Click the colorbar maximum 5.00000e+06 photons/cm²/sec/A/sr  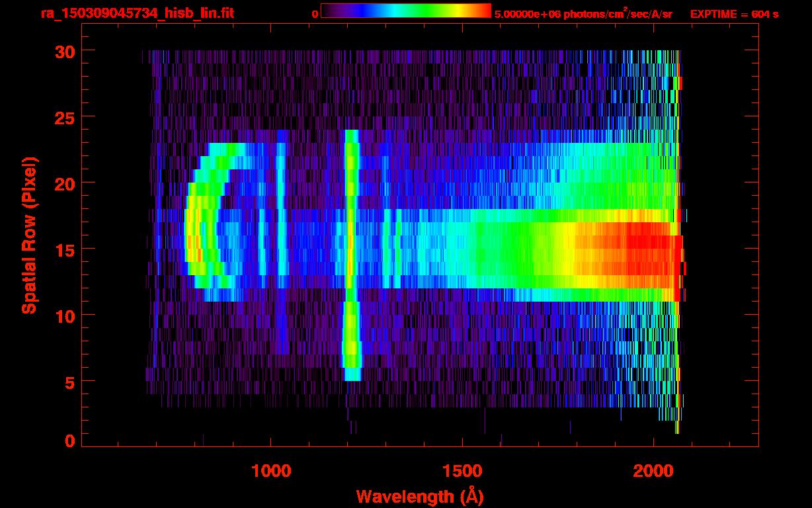pyautogui.click(x=583, y=13)
